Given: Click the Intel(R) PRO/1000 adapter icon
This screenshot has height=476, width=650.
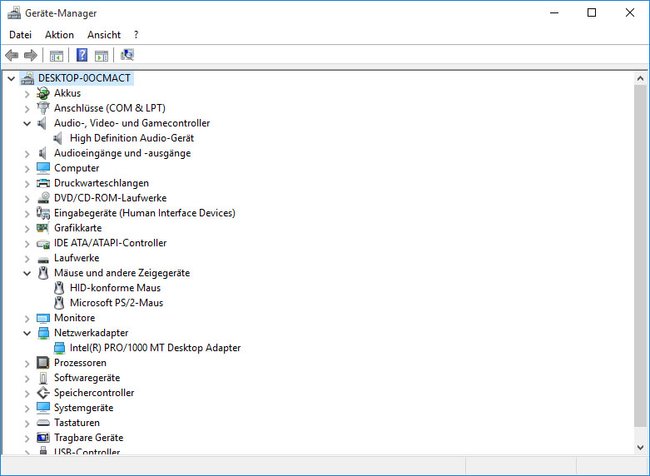Looking at the screenshot, I should click(x=59, y=348).
